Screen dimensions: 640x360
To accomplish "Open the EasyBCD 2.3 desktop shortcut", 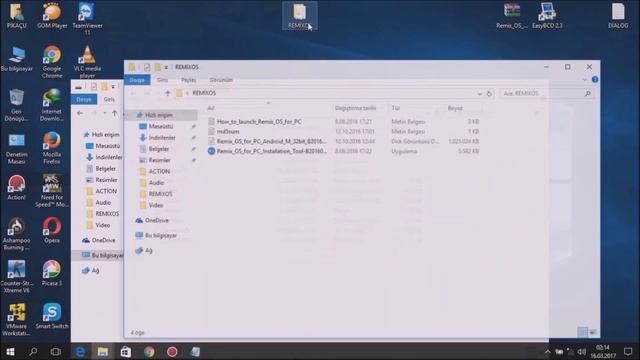I will 547,16.
